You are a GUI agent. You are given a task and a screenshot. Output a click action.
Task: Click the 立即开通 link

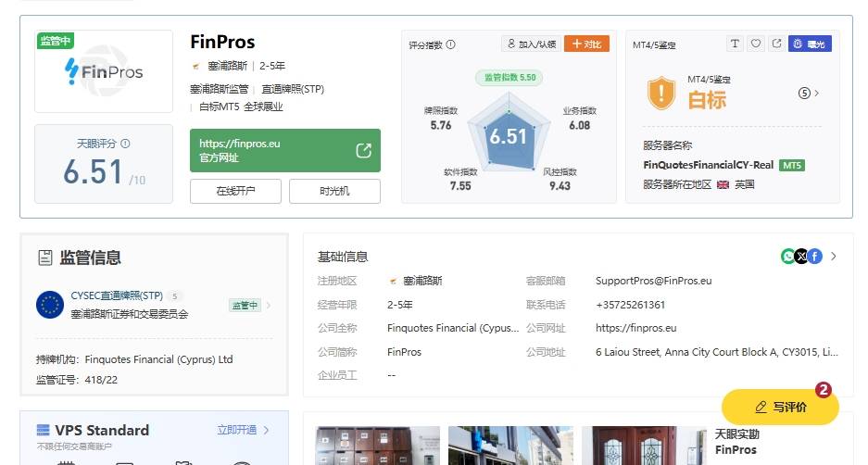237,430
